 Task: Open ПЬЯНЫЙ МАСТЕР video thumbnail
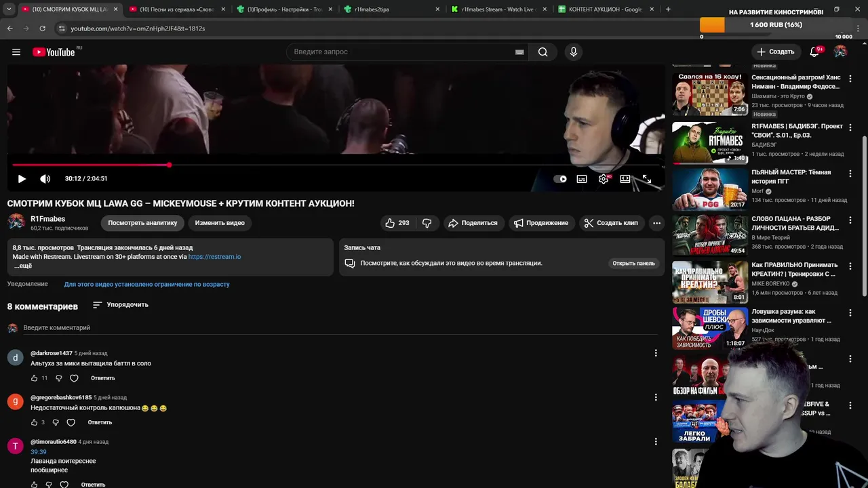click(x=709, y=189)
